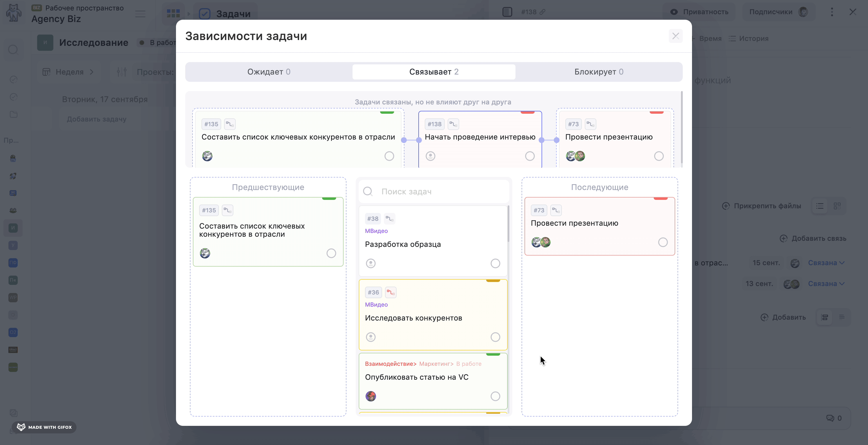The height and width of the screenshot is (445, 868).
Task: Click red dependency icon on #36 card
Action: click(391, 293)
